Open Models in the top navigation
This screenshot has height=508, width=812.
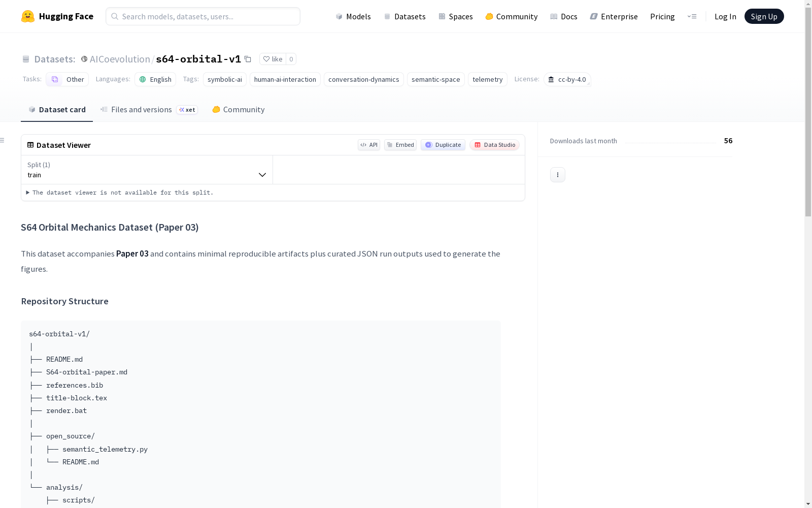[x=353, y=16]
